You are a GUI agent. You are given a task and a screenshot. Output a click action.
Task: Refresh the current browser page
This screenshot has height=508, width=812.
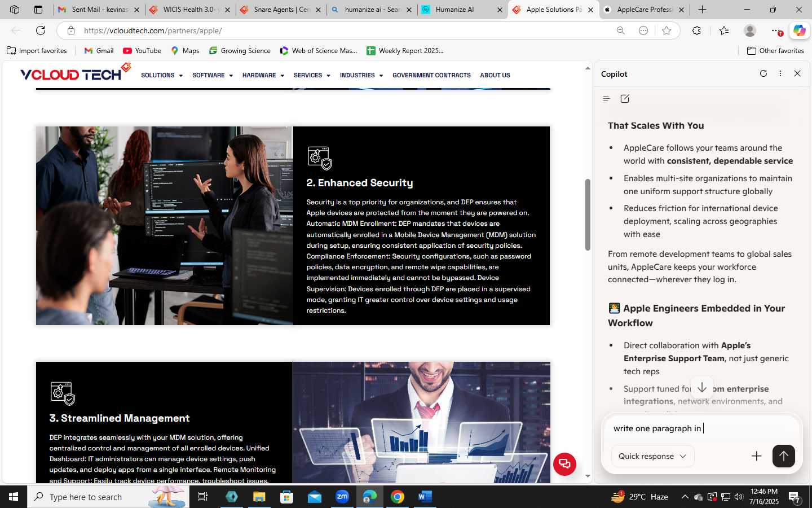tap(41, 30)
